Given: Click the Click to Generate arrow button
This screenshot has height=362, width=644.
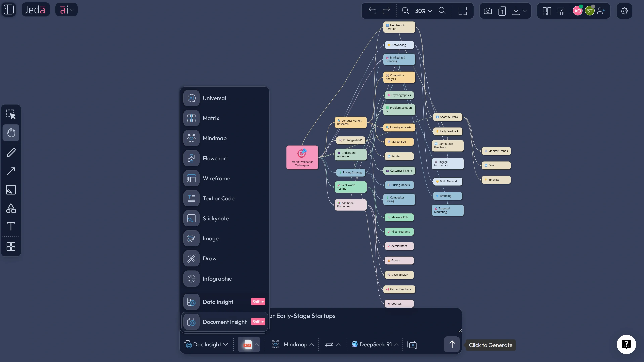Looking at the screenshot, I should pos(452,344).
